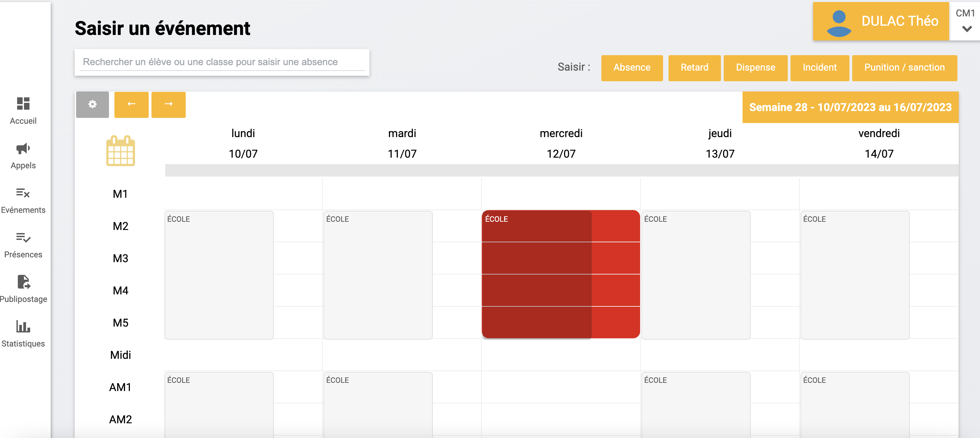Click the Punition / sanction button
Viewport: 980px width, 438px height.
coord(904,68)
